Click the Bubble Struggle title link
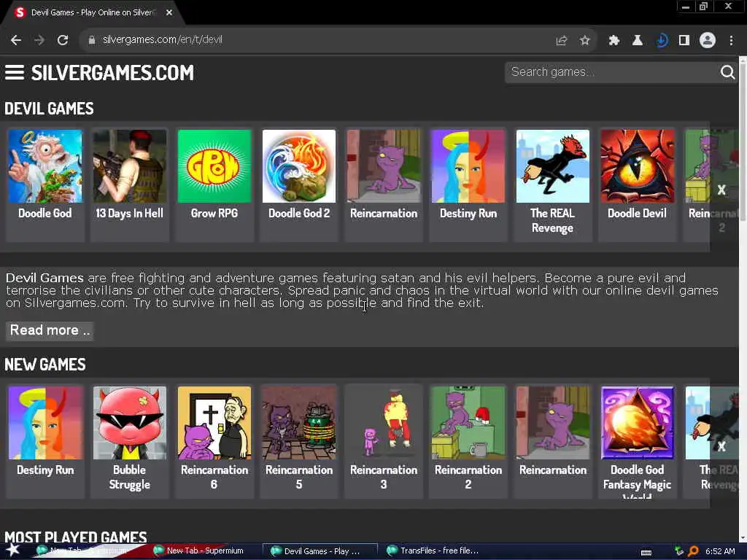Image resolution: width=747 pixels, height=560 pixels. coord(130,477)
